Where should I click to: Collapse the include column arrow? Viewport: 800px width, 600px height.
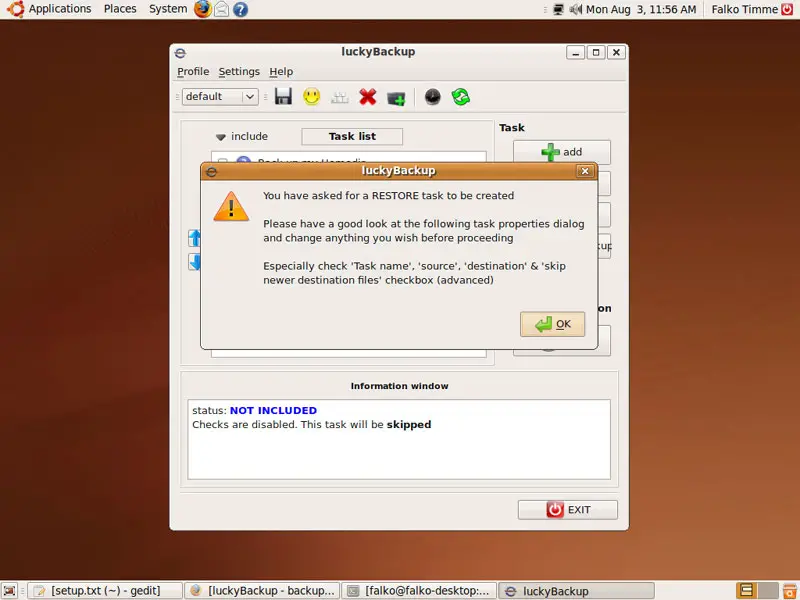(x=220, y=137)
